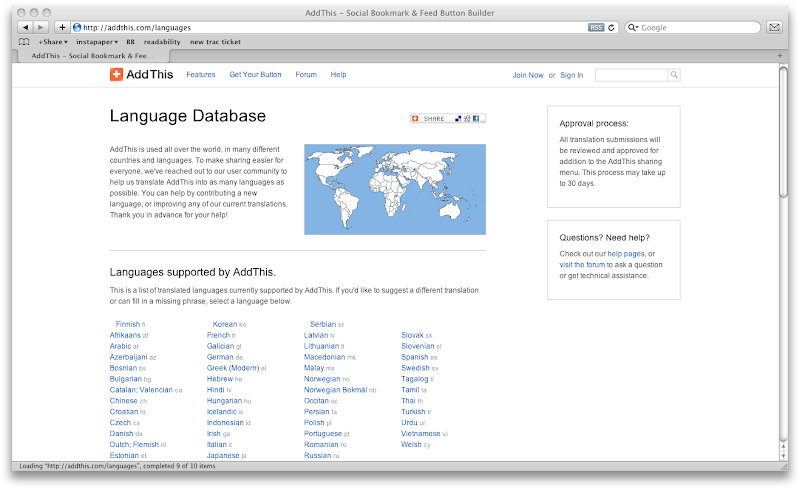The width and height of the screenshot is (800, 489).
Task: Open the Greek (Modern) language link
Action: pyautogui.click(x=233, y=368)
